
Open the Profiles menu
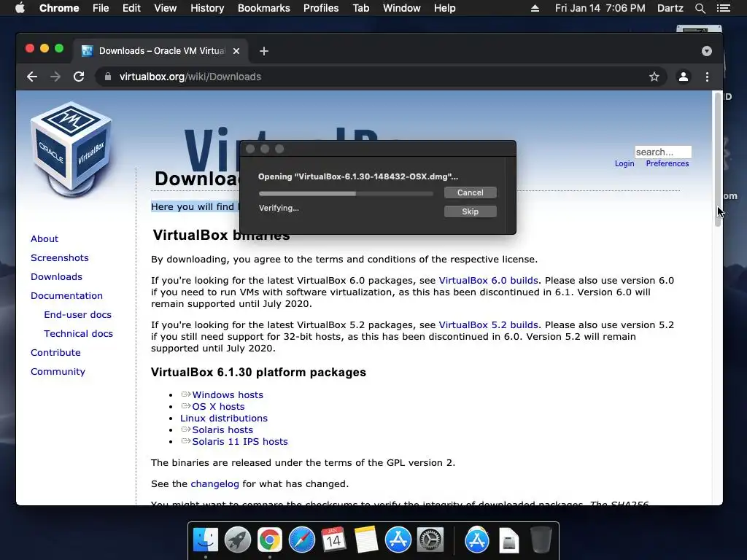click(x=321, y=8)
